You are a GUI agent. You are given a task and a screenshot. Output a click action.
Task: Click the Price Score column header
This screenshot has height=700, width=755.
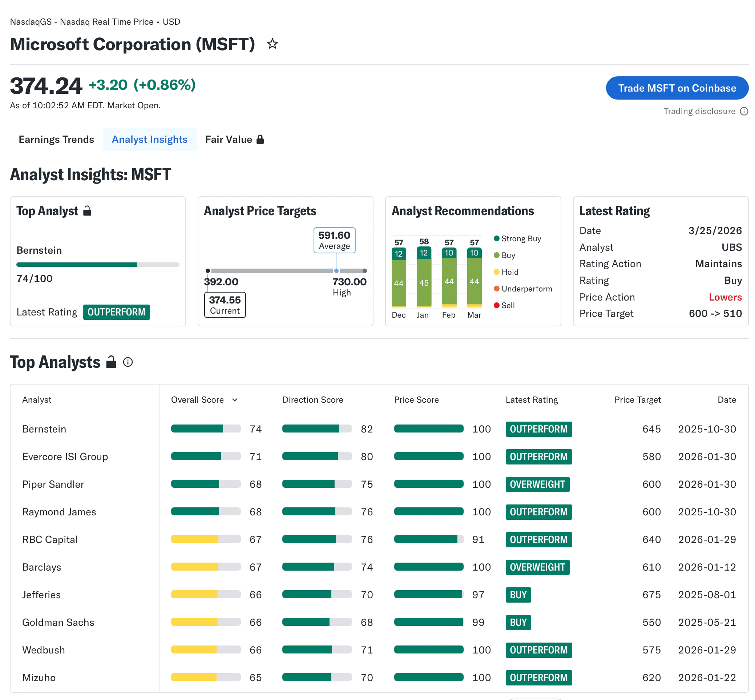pyautogui.click(x=416, y=400)
